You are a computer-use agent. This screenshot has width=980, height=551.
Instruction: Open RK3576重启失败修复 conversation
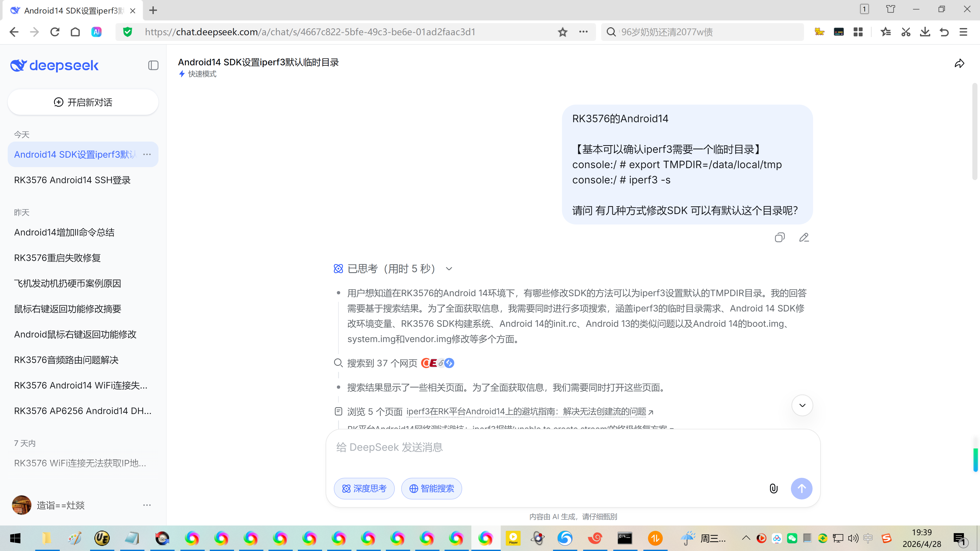[x=57, y=258]
